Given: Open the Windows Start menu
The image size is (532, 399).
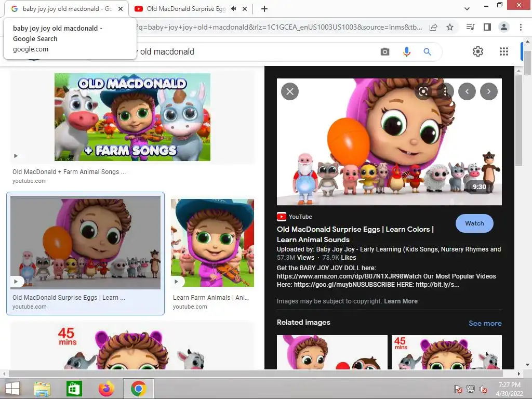Looking at the screenshot, I should click(x=12, y=389).
